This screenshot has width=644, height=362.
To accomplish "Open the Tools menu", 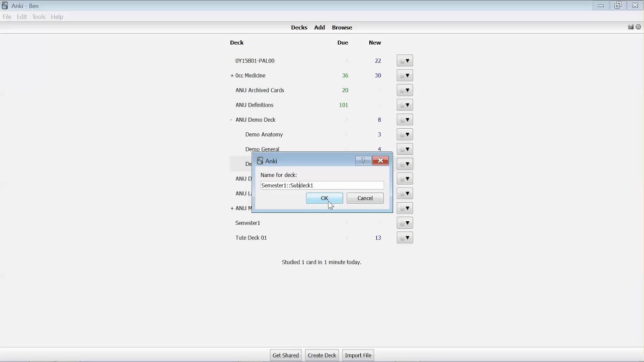I will click(39, 17).
